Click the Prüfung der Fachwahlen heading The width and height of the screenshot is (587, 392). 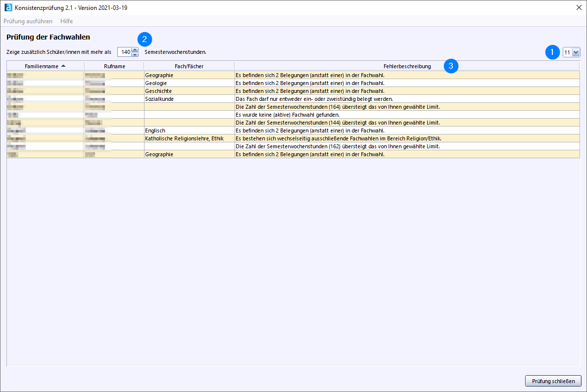click(x=49, y=37)
